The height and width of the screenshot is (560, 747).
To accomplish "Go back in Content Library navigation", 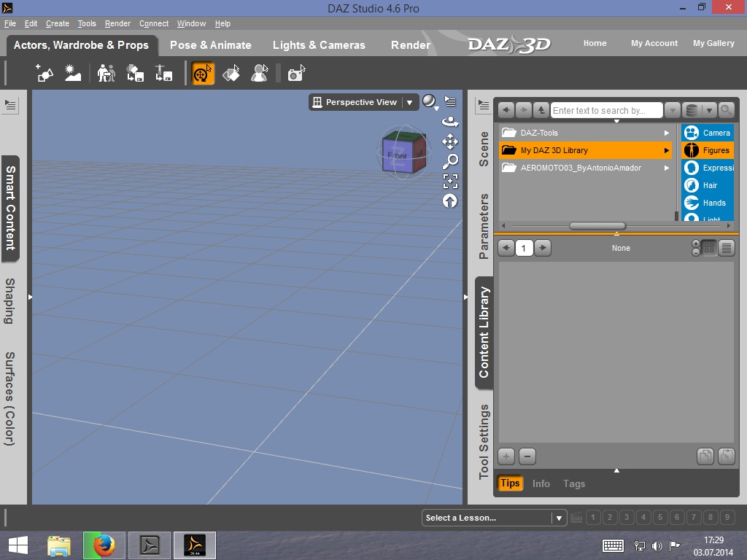I will click(506, 110).
